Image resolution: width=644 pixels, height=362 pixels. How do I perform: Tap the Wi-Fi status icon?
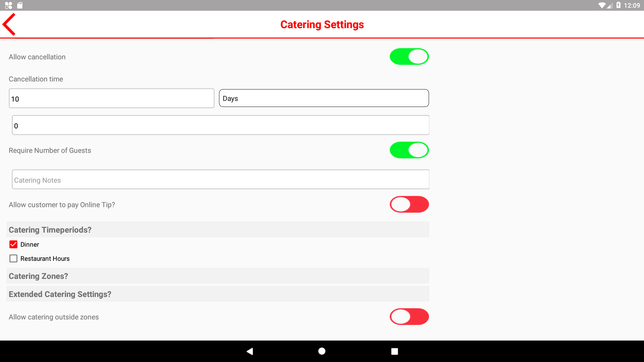[x=602, y=5]
